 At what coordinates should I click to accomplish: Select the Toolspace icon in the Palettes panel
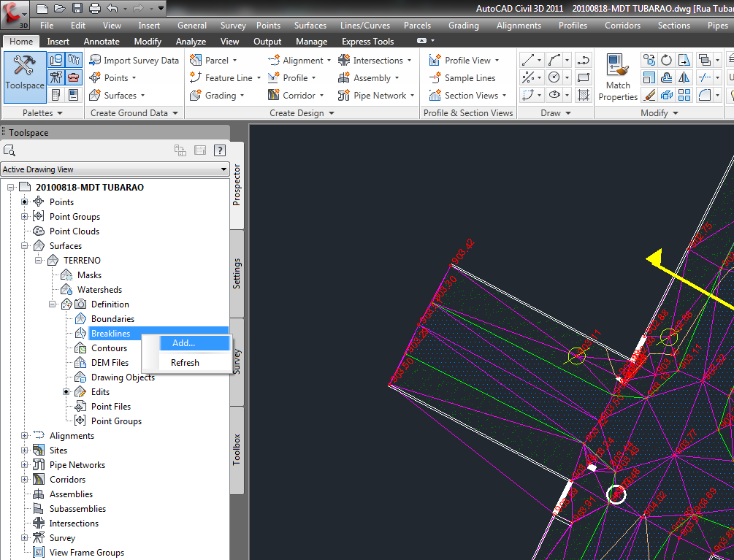pyautogui.click(x=24, y=75)
